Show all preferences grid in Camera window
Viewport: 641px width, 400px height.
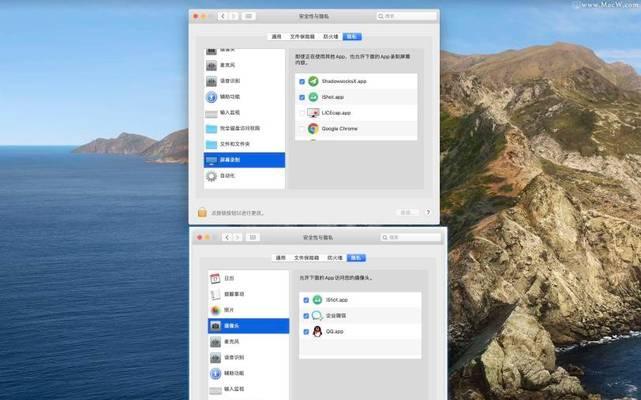tap(253, 237)
